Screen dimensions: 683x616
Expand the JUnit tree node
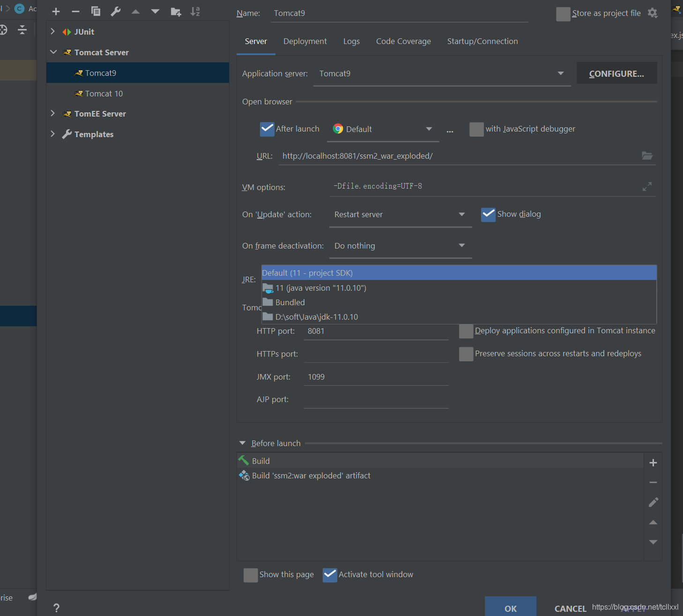tap(52, 31)
